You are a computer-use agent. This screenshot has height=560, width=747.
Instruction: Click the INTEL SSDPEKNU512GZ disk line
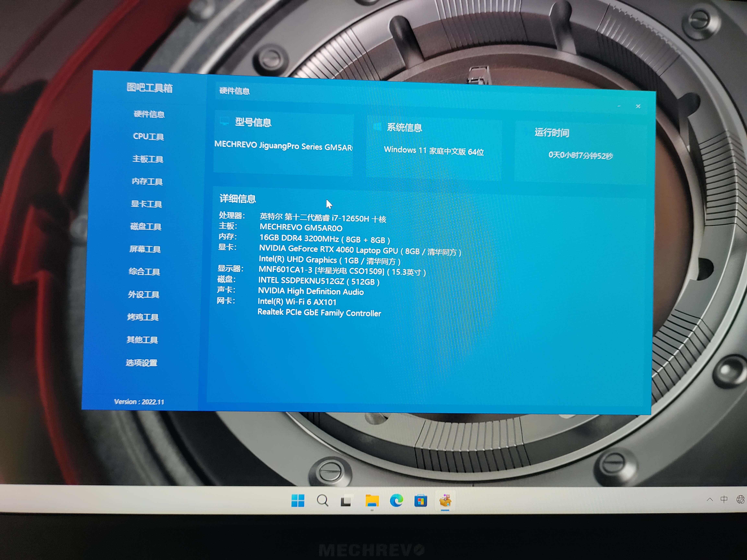click(x=319, y=281)
